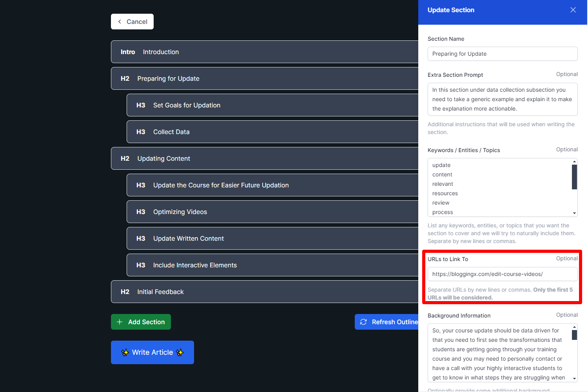Click the plus icon on Add Section
Viewport: 588px width, 392px height.
pyautogui.click(x=120, y=322)
